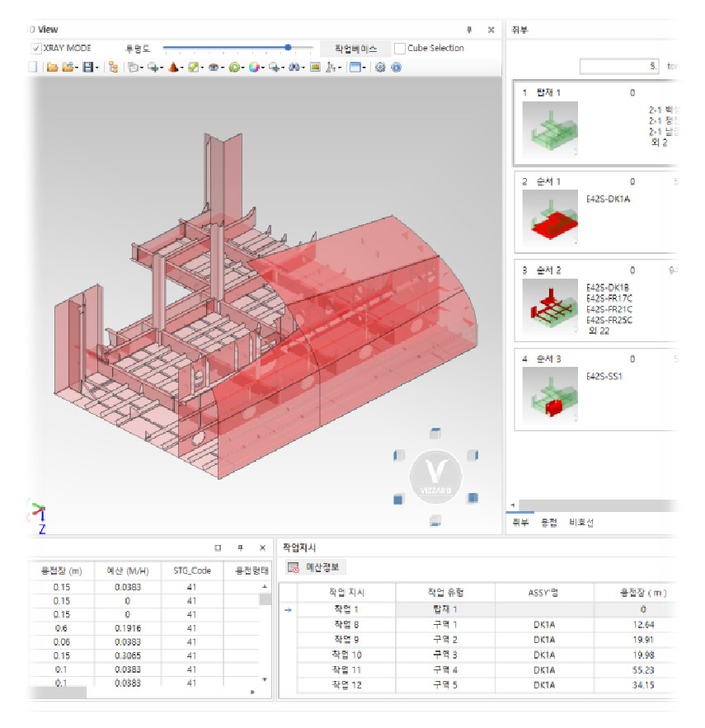Viewport: 705px width, 728px height.
Task: Expand the eye visibility dropdown arrow
Action: tap(223, 68)
